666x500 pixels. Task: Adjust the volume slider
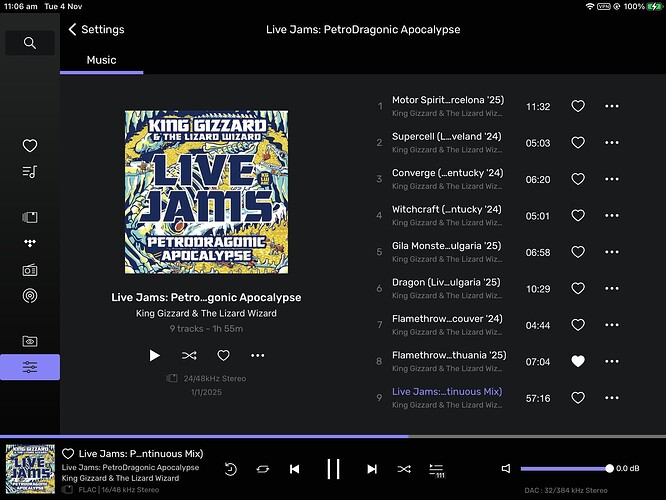(567, 469)
